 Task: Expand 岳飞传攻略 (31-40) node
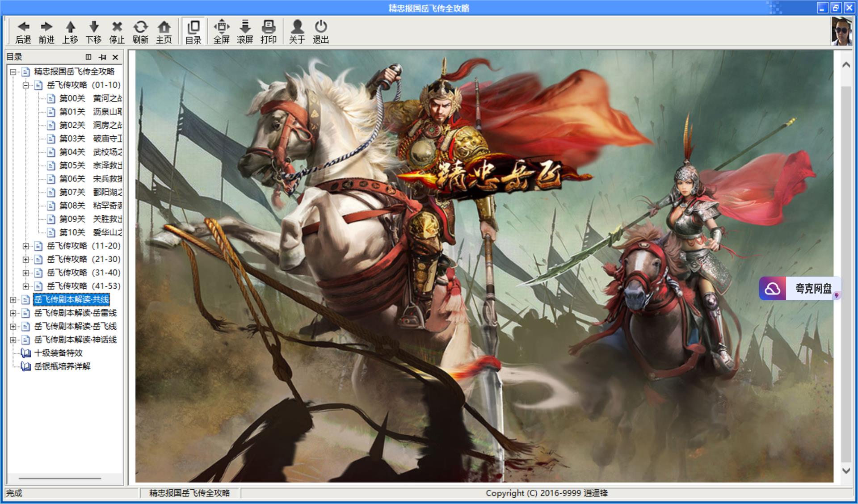(25, 273)
